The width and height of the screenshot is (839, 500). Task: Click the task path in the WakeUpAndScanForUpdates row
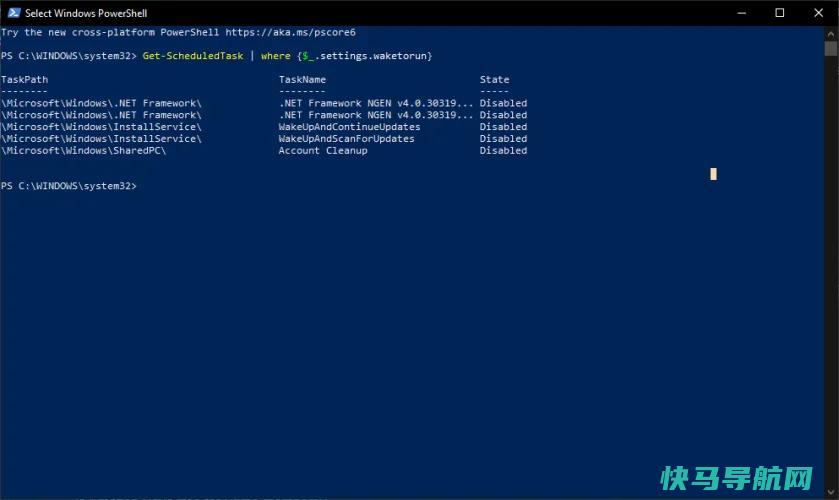[x=101, y=139]
